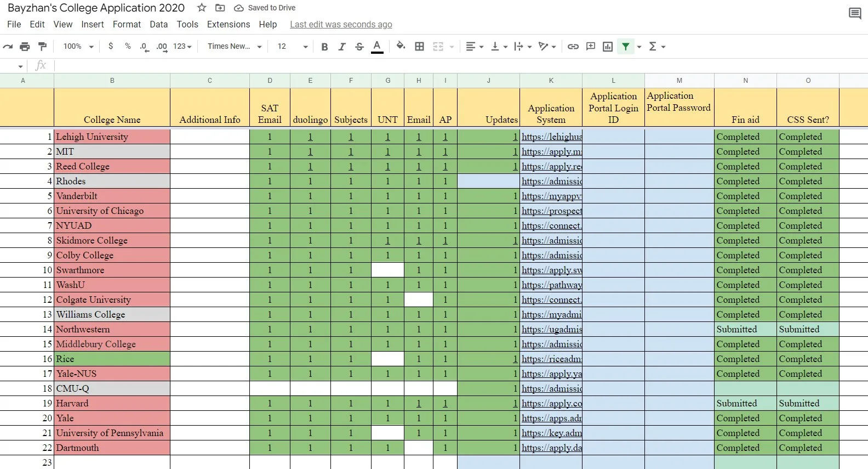Screen dimensions: 868x469
Task: Open the fill color picker
Action: pos(401,47)
